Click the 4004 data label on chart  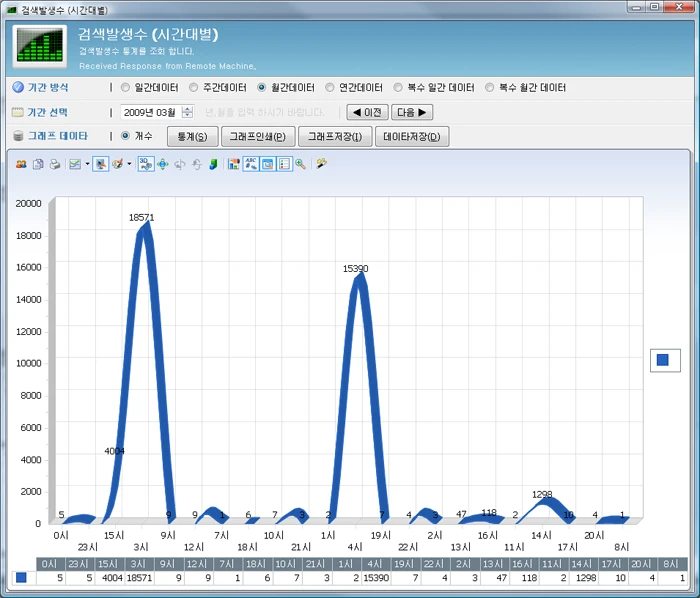pos(114,451)
